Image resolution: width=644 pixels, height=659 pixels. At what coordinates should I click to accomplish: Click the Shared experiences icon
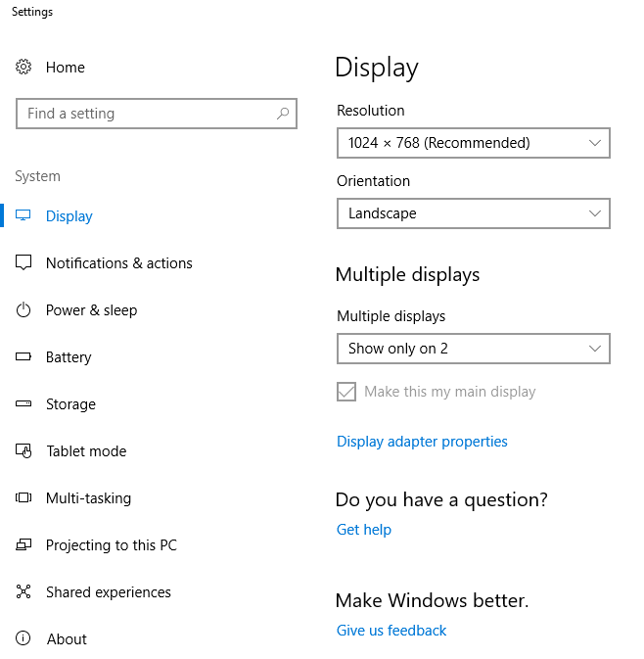23,591
